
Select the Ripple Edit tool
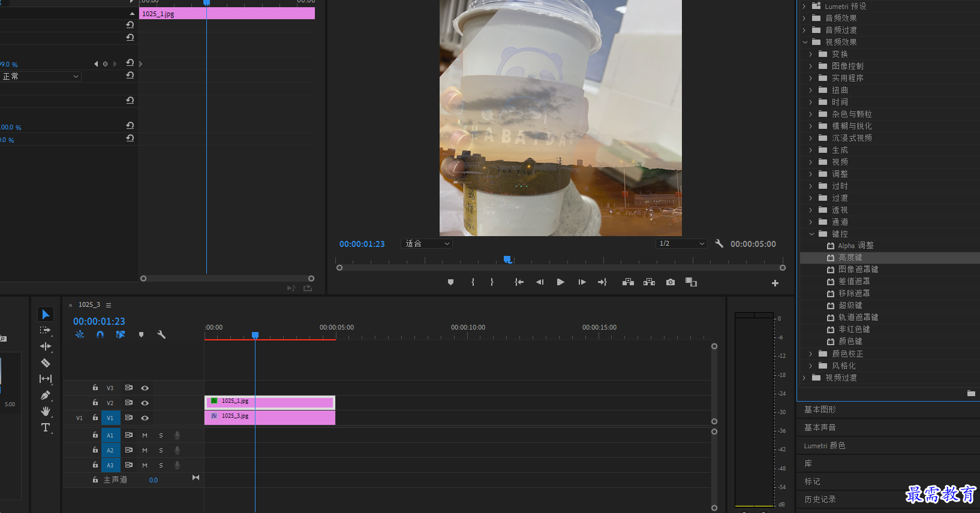[45, 346]
